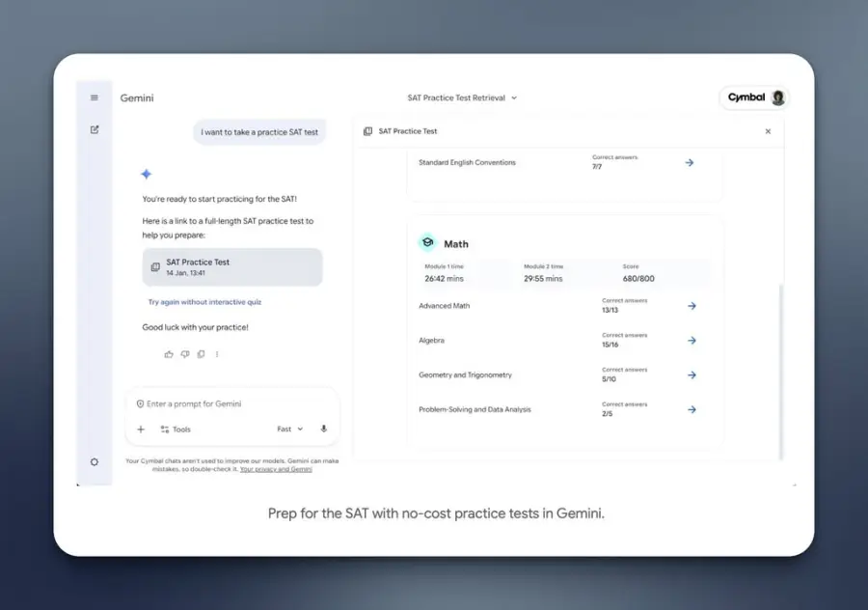
Task: Click Try again without interactive quiz
Action: (x=204, y=302)
